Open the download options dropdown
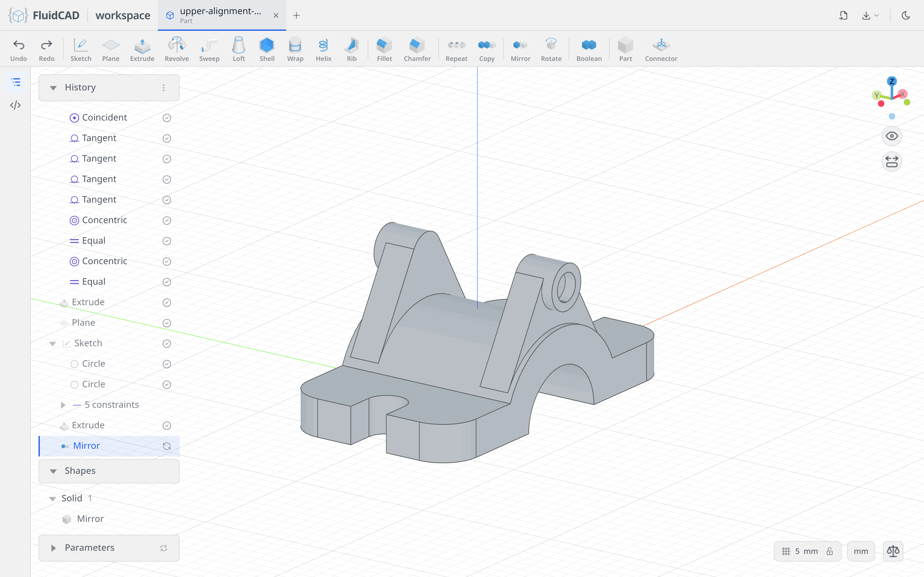Screen dimensions: 924x577 pyautogui.click(x=870, y=15)
